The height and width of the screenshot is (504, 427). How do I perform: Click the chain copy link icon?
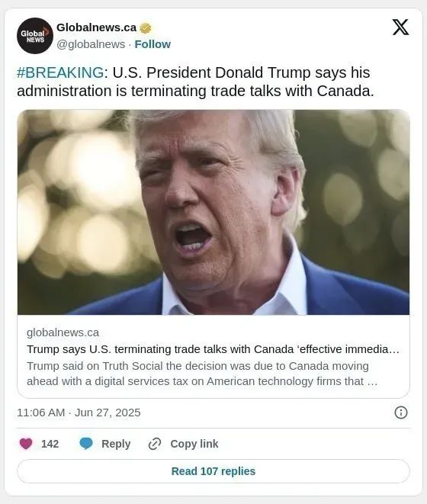[155, 444]
